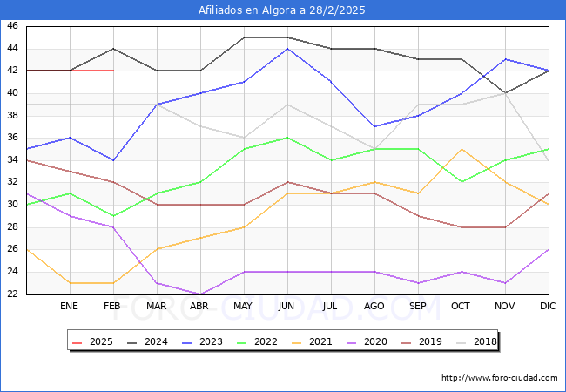Click the 2024 dark line point at MAY
Viewport: 566px width, 392px height.
245,37
